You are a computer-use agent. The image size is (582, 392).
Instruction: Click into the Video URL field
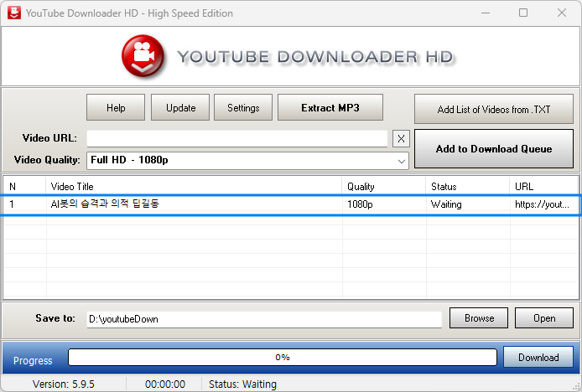pyautogui.click(x=237, y=139)
